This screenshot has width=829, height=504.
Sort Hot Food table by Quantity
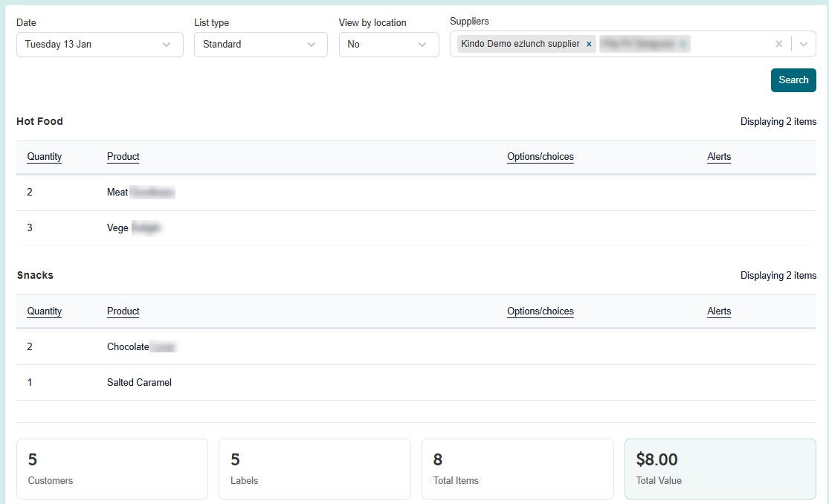(45, 157)
